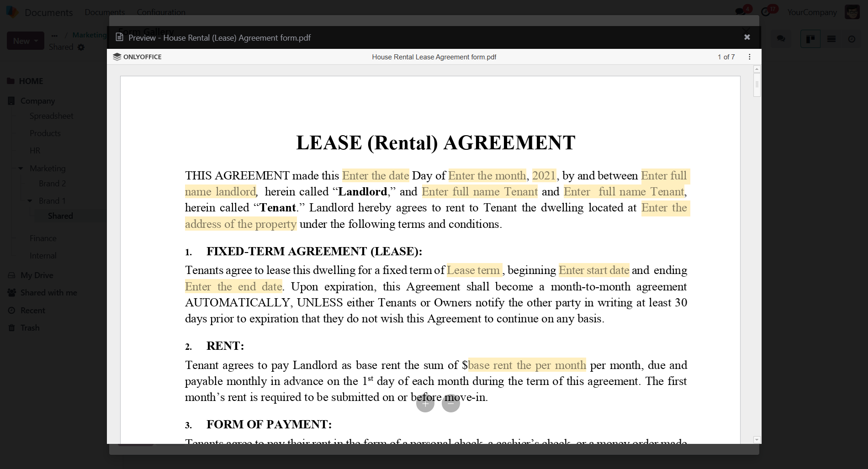Screen dimensions: 868x469
Task: Switch to the activity view
Action: 852,39
